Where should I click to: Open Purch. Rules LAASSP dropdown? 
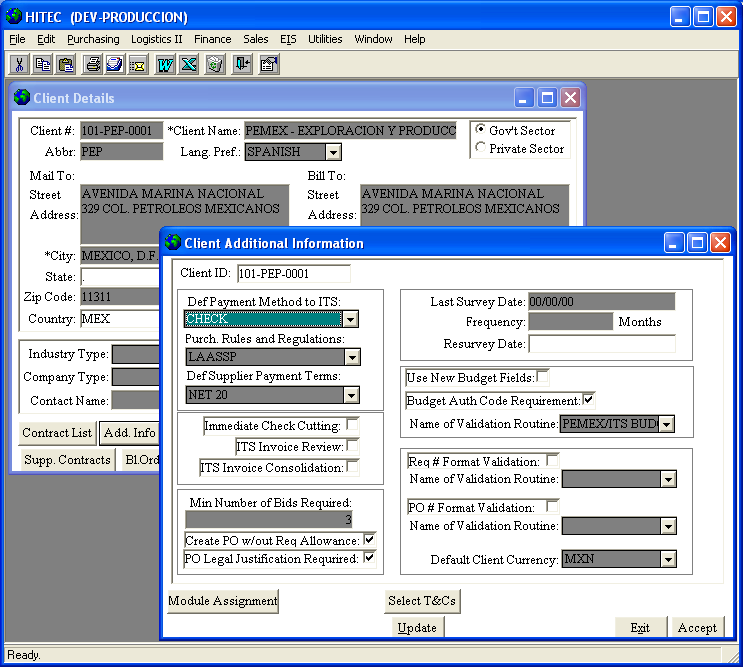coord(352,357)
